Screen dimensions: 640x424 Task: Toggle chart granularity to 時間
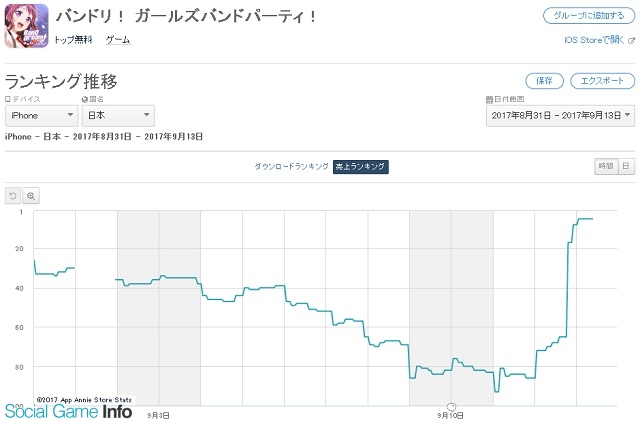tap(606, 166)
